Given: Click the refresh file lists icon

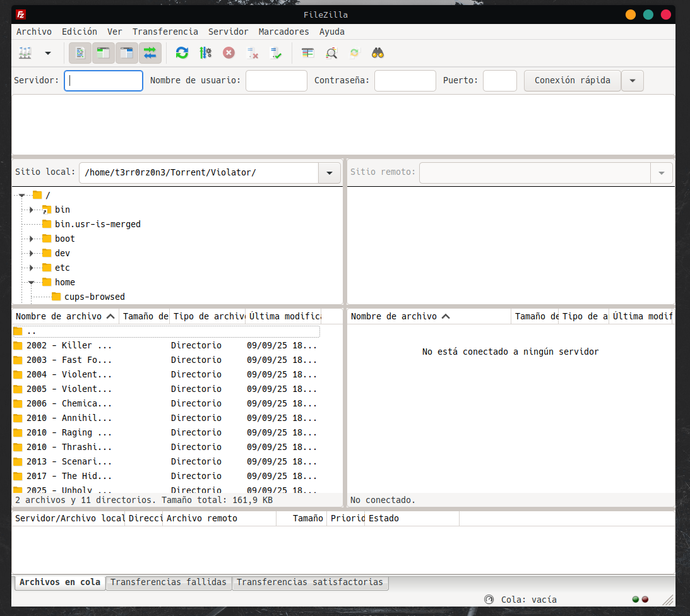Looking at the screenshot, I should [182, 54].
